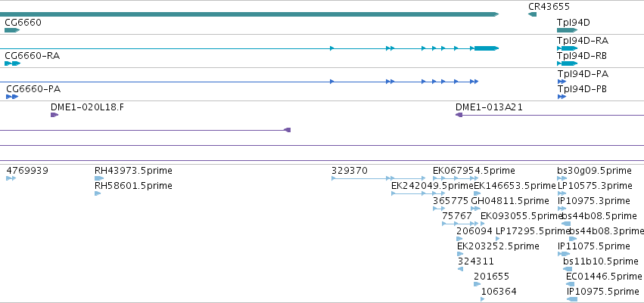The height and width of the screenshot is (303, 644).
Task: Select the DME1-020L18.F clone marker
Action: (x=54, y=115)
